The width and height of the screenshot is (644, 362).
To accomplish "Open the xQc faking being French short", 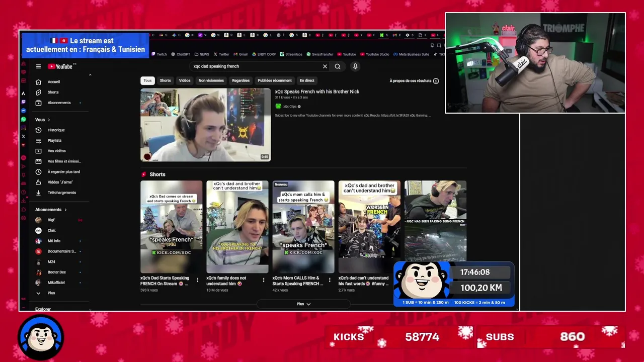I will click(x=435, y=221).
